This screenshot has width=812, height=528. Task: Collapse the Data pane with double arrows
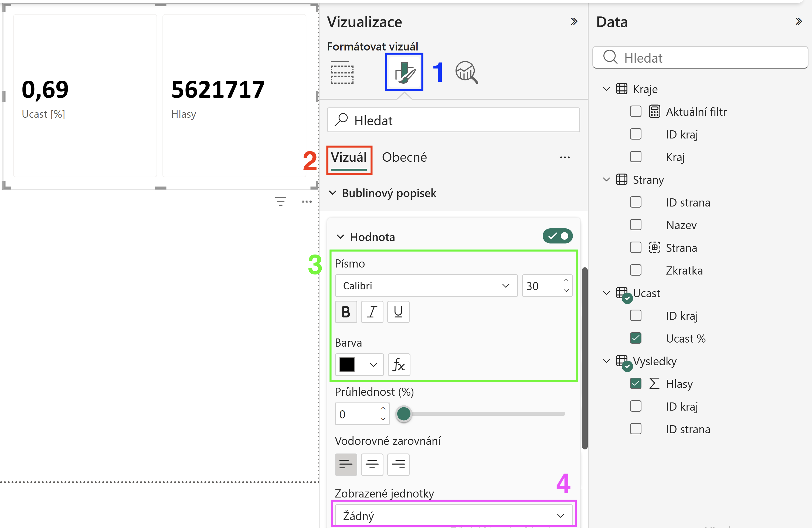click(x=799, y=22)
